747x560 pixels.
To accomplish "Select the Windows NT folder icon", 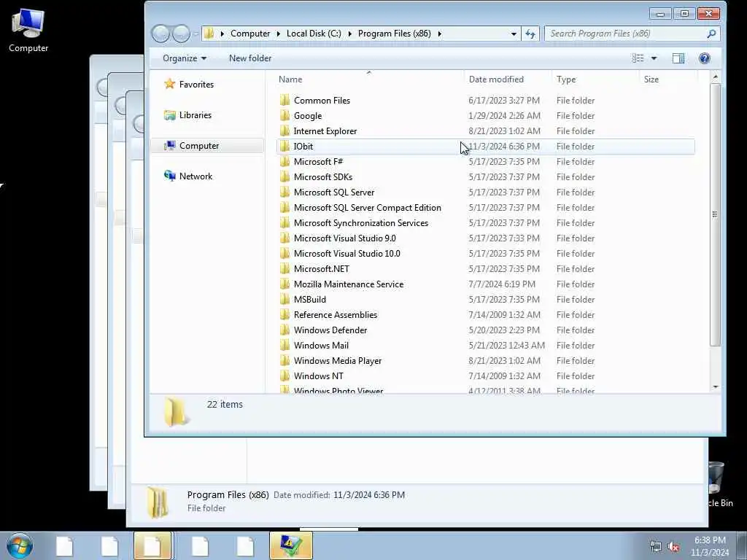I will pos(285,376).
